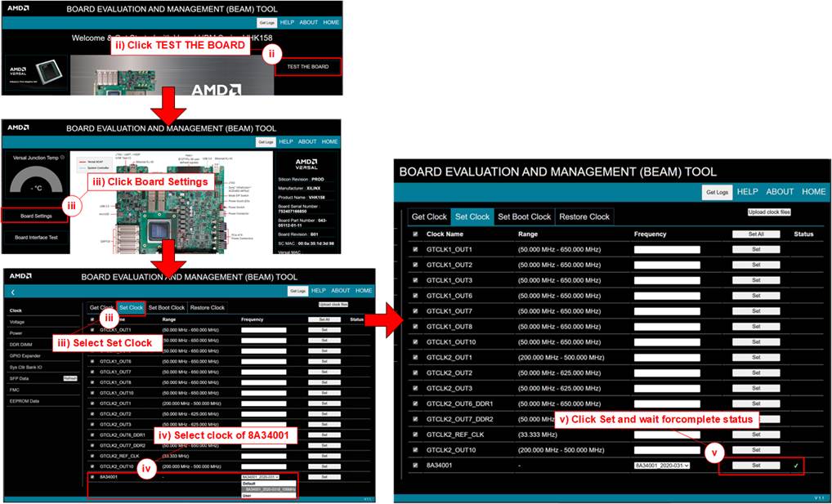Open the Restore Clock tab in the enlarged clock panel
The width and height of the screenshot is (832, 504).
click(x=584, y=216)
